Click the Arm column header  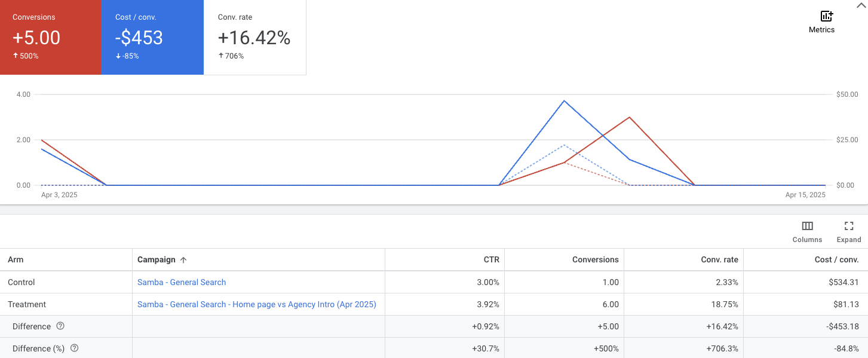click(x=16, y=259)
